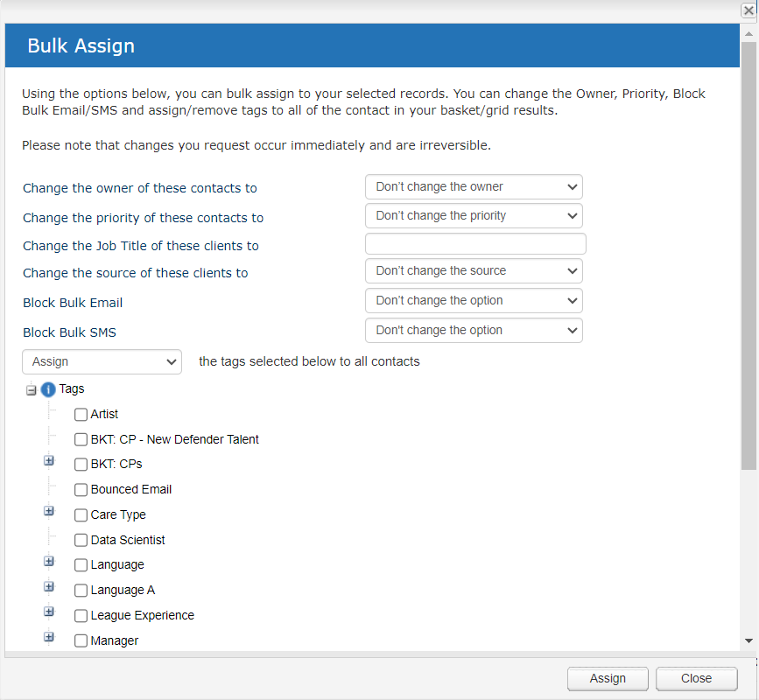Focus the Job Title text field
The image size is (759, 700).
click(x=476, y=244)
